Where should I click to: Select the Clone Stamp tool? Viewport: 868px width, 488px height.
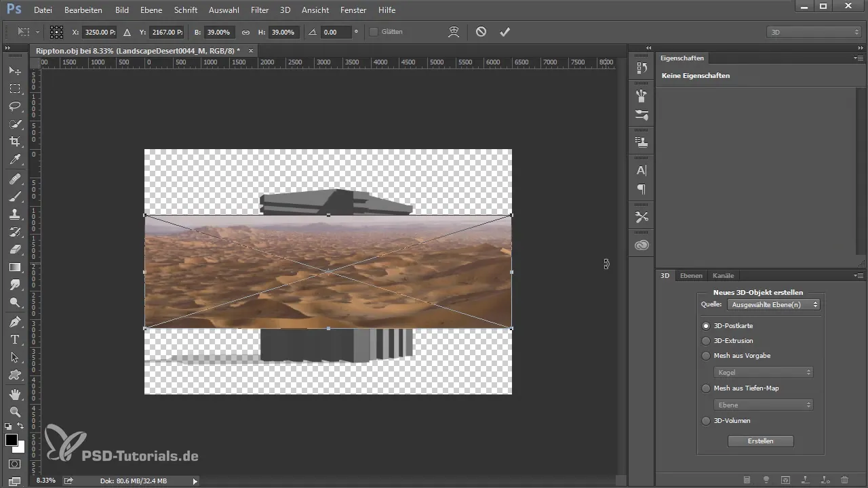pos(14,214)
